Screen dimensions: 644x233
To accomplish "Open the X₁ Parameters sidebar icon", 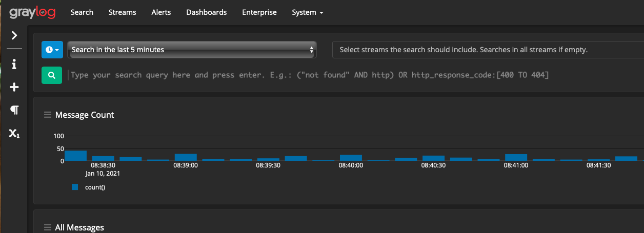I will 14,134.
